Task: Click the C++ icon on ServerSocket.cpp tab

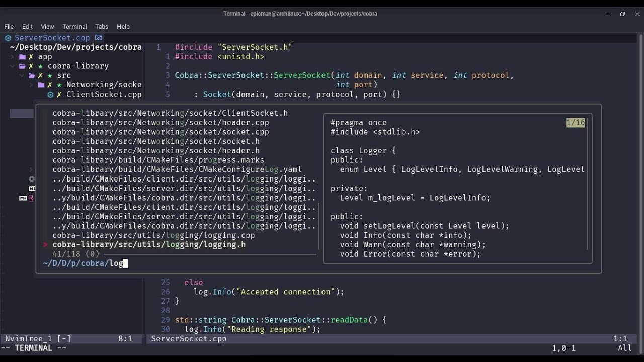Action: 8,38
